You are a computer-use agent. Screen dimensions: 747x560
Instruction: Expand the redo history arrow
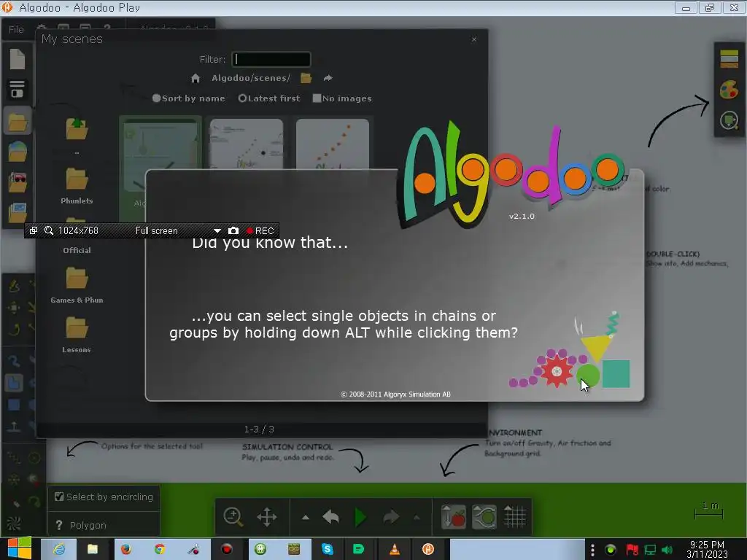(x=417, y=517)
